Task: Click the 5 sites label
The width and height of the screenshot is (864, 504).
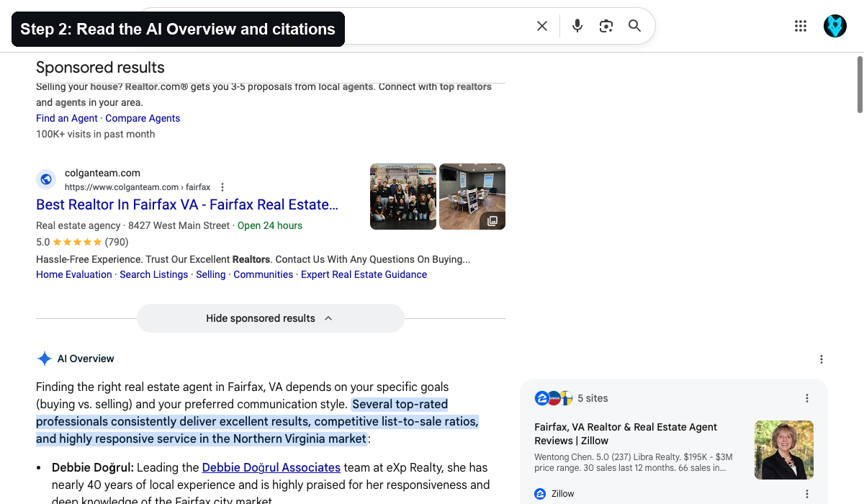Action: coord(593,398)
